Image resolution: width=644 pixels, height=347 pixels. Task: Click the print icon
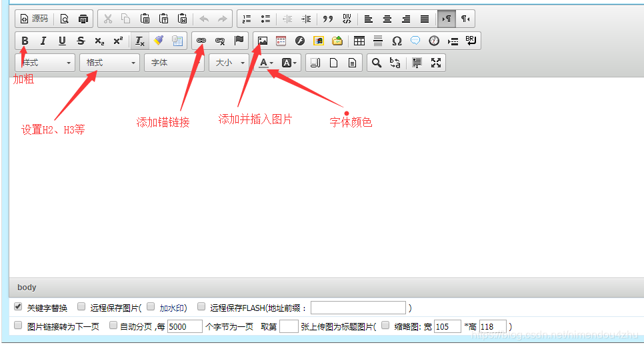pos(83,19)
